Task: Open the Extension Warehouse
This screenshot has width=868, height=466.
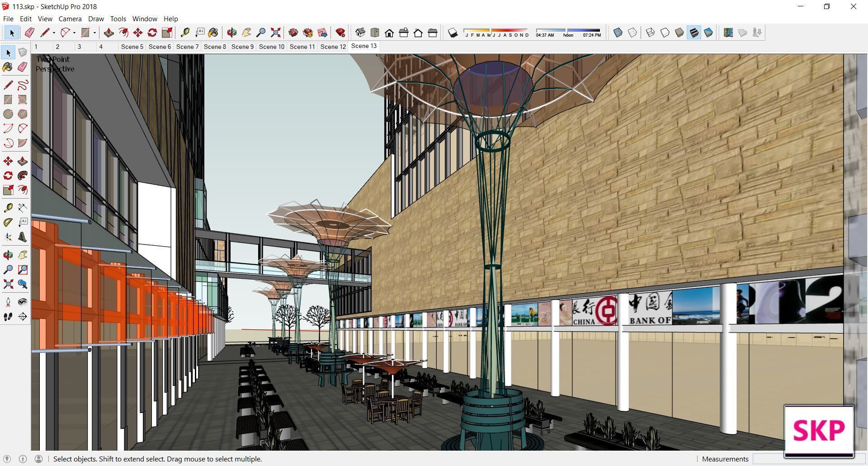Action: (x=308, y=33)
